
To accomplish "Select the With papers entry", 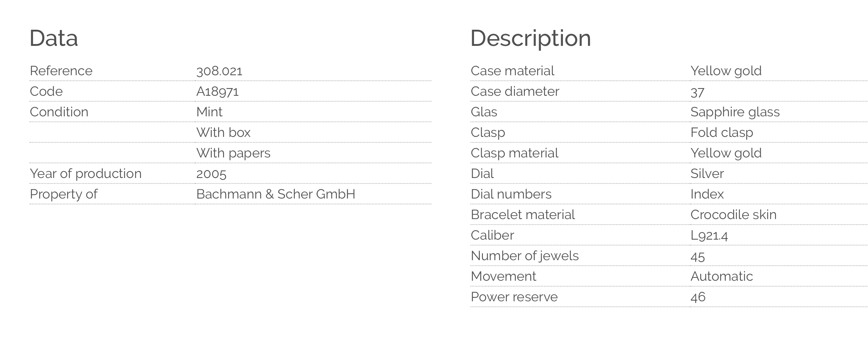I will [233, 153].
